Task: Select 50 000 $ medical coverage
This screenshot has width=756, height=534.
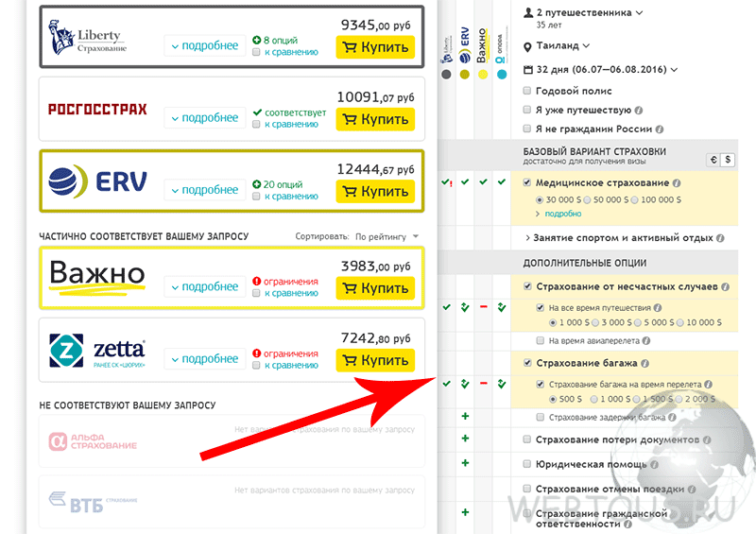Action: point(587,199)
